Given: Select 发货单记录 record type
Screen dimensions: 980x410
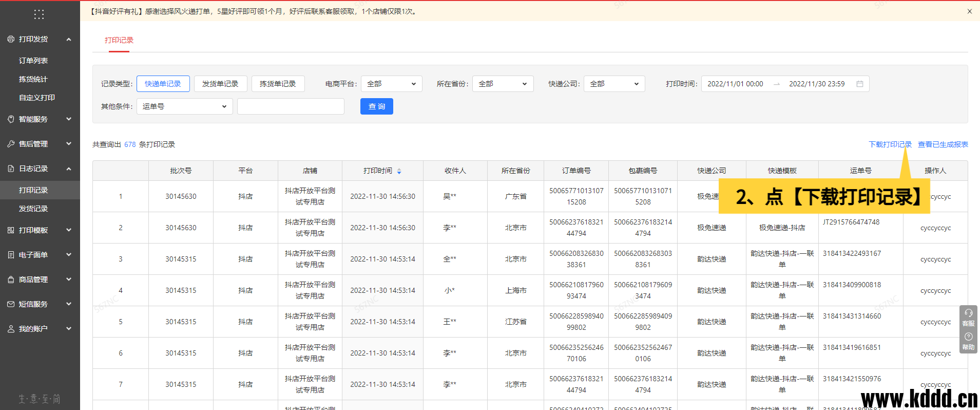Looking at the screenshot, I should pyautogui.click(x=221, y=84).
